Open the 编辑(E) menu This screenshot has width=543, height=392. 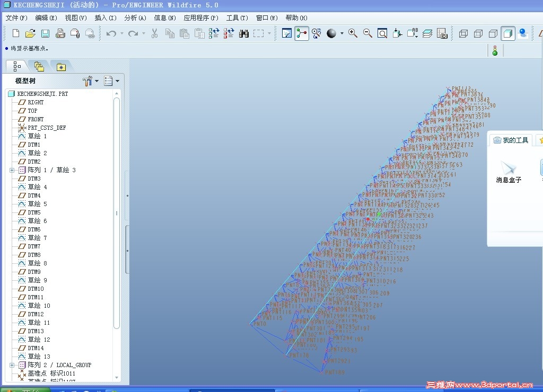pyautogui.click(x=46, y=18)
